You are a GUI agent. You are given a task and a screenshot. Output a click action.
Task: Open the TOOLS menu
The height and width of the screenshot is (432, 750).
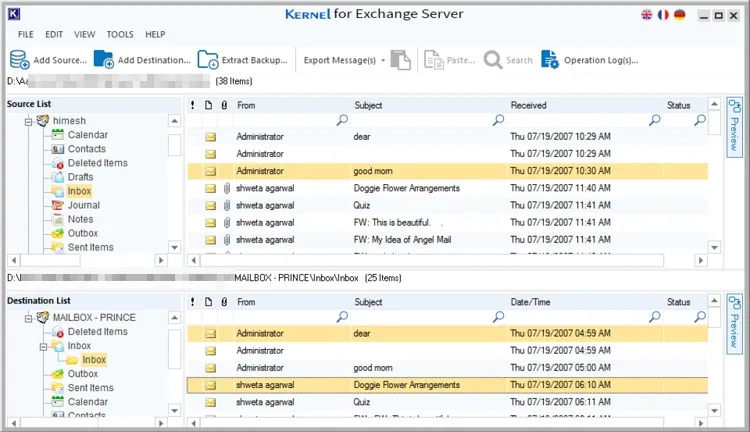[x=120, y=34]
